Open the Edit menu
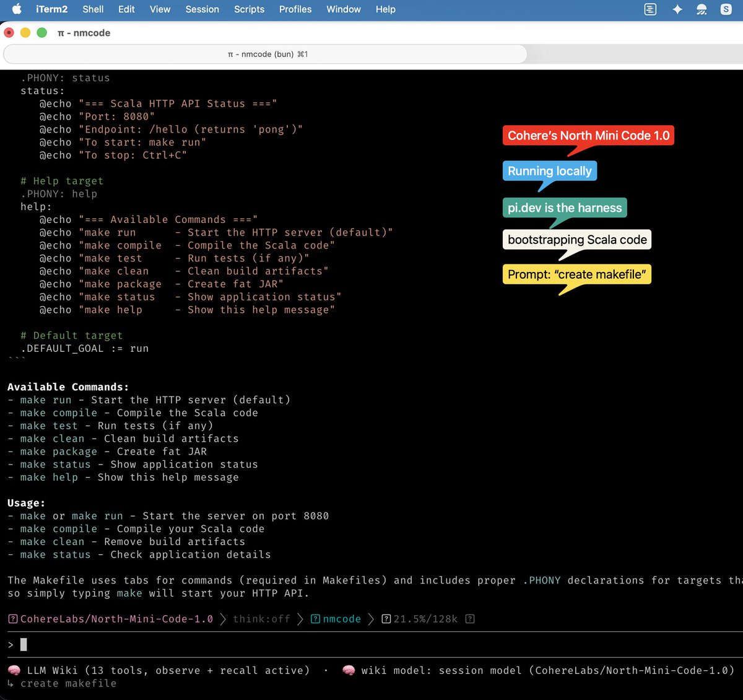 click(126, 9)
